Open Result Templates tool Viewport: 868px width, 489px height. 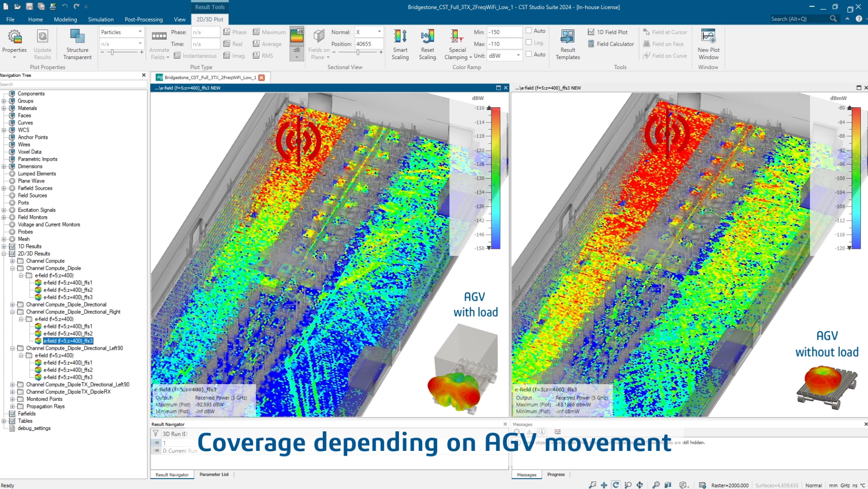point(568,44)
